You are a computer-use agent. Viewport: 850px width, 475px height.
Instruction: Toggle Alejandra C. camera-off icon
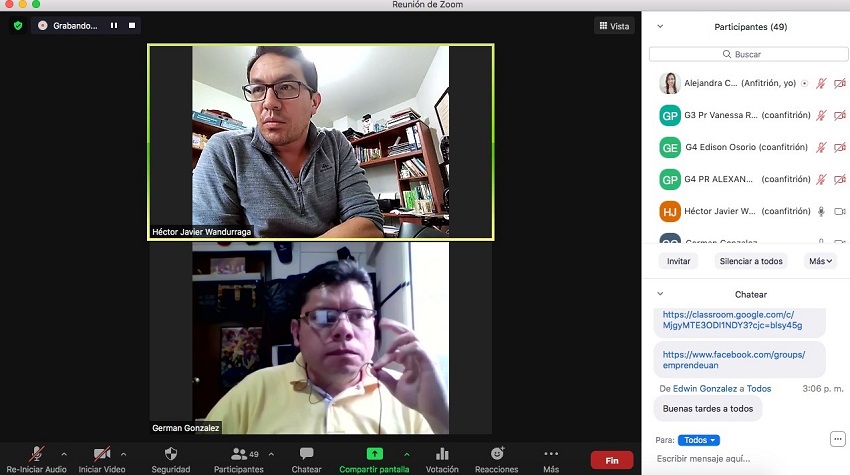[840, 83]
